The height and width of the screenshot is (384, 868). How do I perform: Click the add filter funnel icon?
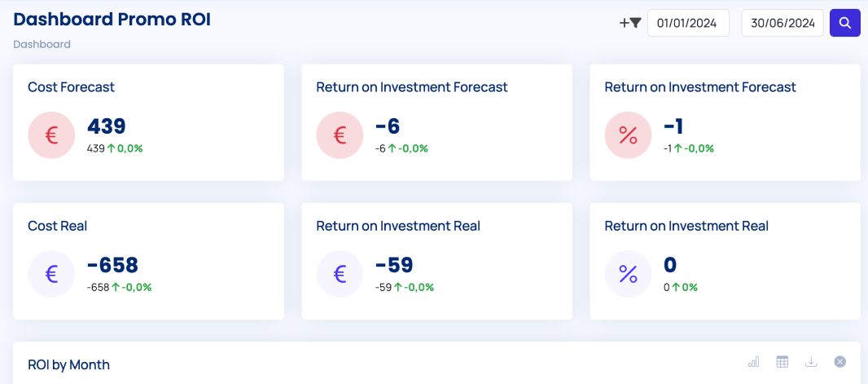631,24
